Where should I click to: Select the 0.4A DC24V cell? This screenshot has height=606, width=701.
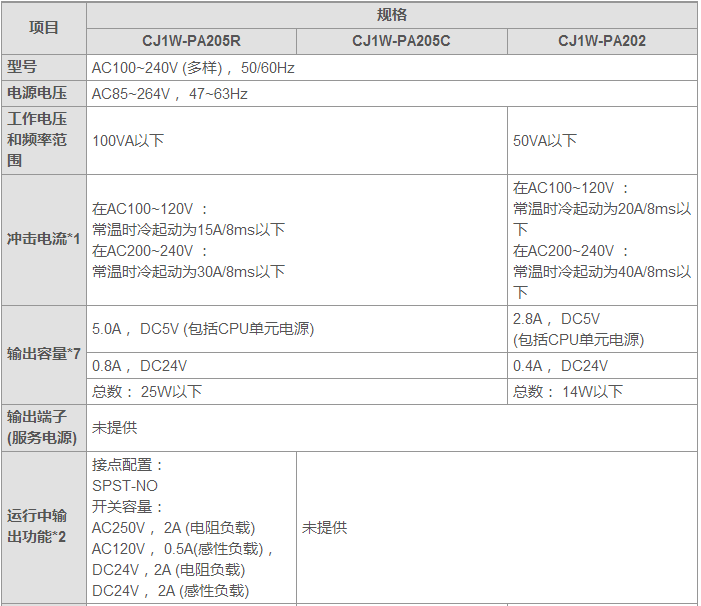(560, 366)
